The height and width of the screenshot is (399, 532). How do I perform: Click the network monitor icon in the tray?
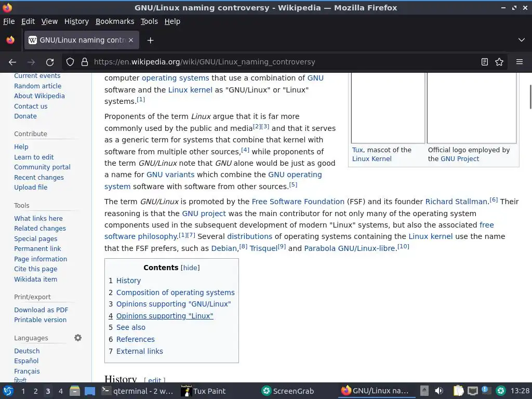tap(473, 391)
